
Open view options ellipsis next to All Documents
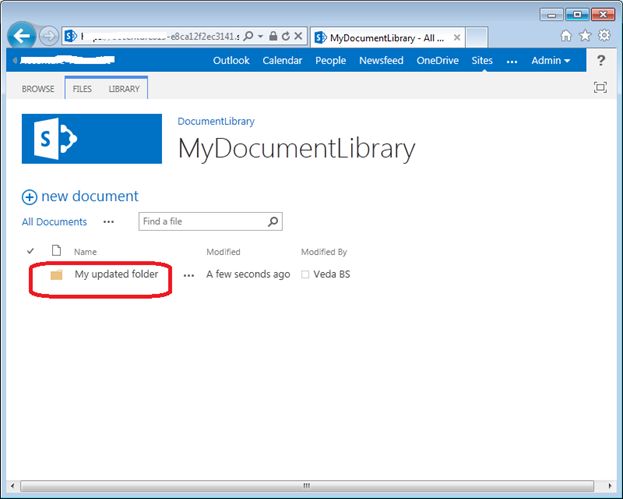tap(108, 222)
